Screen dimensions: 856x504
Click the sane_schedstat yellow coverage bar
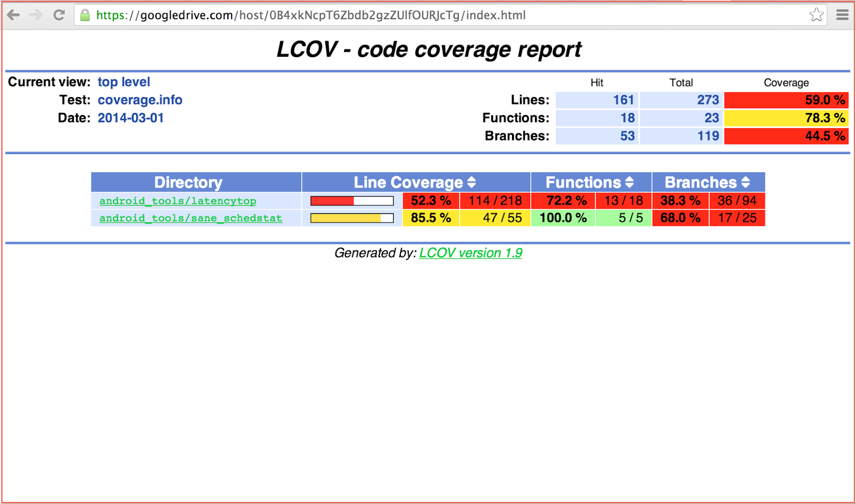tap(351, 217)
